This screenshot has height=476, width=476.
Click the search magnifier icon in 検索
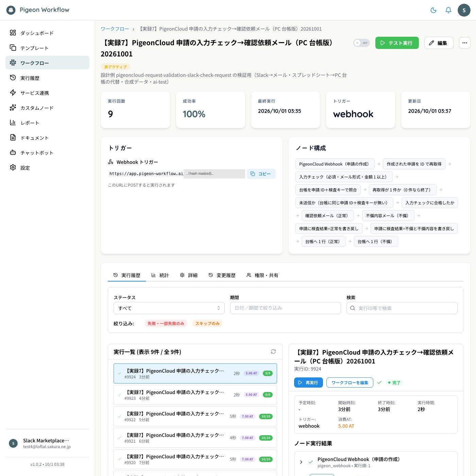pyautogui.click(x=353, y=308)
